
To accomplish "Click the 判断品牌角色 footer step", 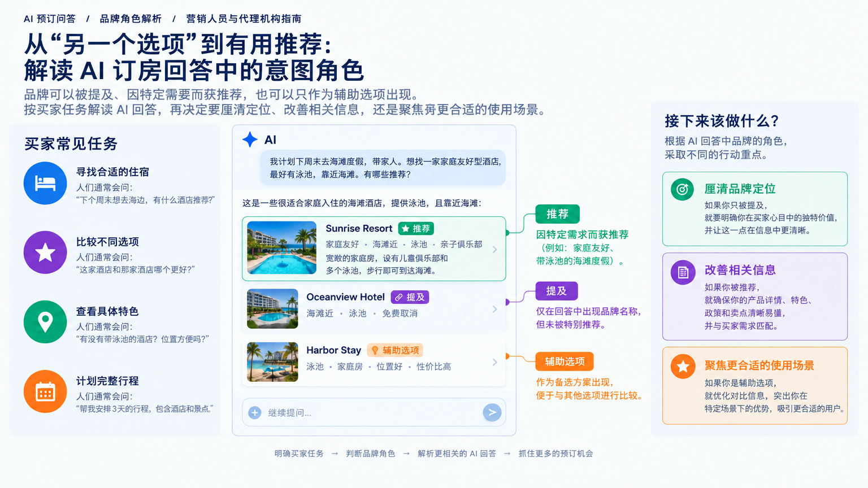I will pyautogui.click(x=371, y=454).
